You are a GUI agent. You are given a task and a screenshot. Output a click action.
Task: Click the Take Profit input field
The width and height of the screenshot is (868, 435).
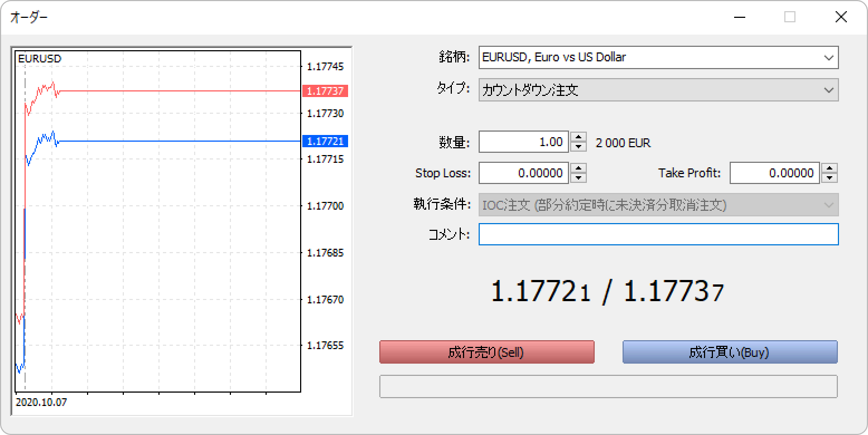[775, 173]
